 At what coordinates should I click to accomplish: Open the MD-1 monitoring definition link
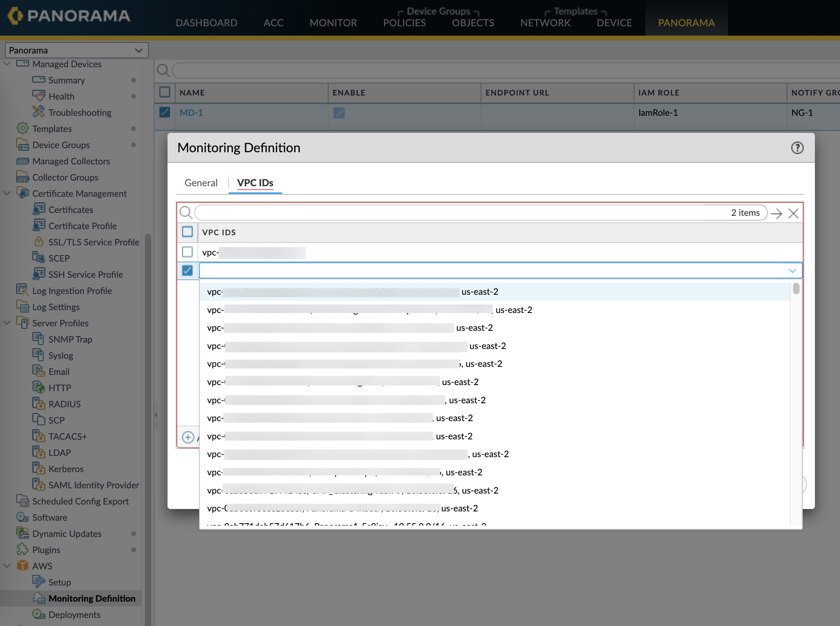[191, 113]
